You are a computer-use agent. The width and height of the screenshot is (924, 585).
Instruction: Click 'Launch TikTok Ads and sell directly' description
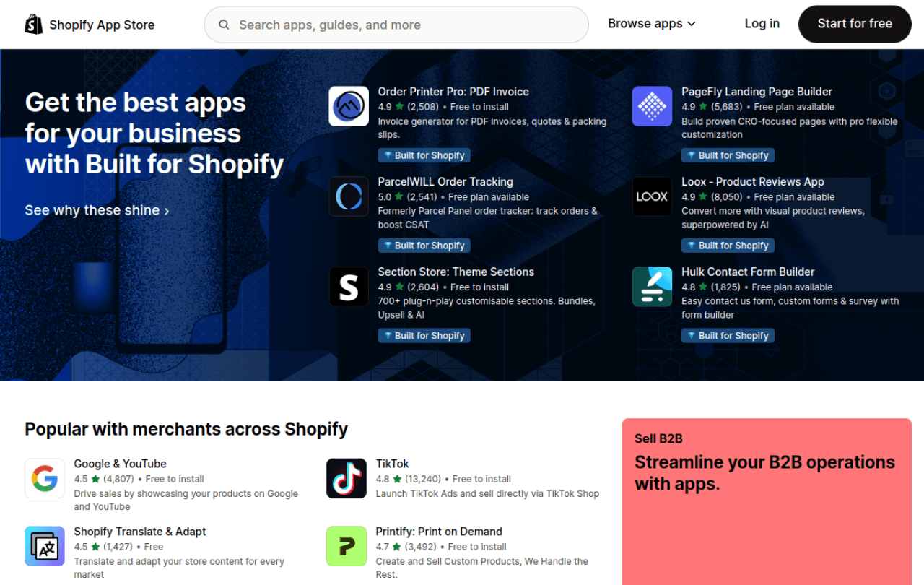pos(487,494)
